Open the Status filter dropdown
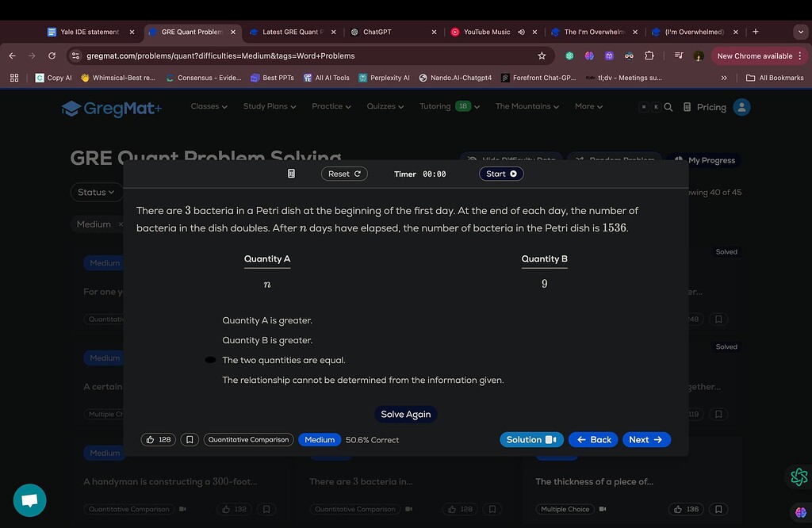 coord(96,192)
